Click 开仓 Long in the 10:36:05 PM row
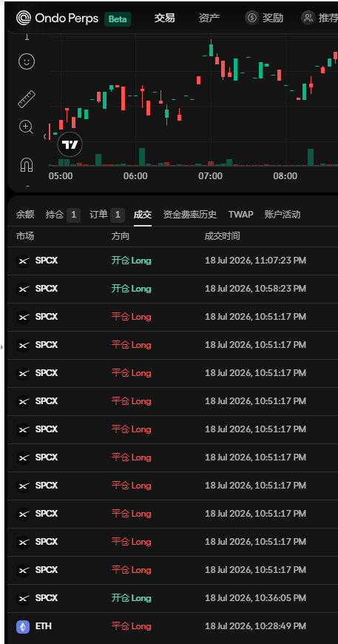Screen dimensions: 338x644 click(131, 598)
